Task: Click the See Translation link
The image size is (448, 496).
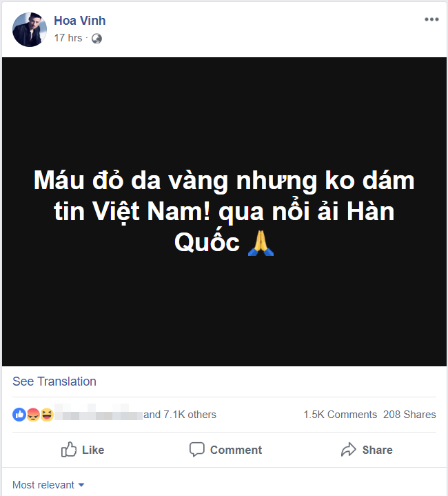Action: pos(54,381)
